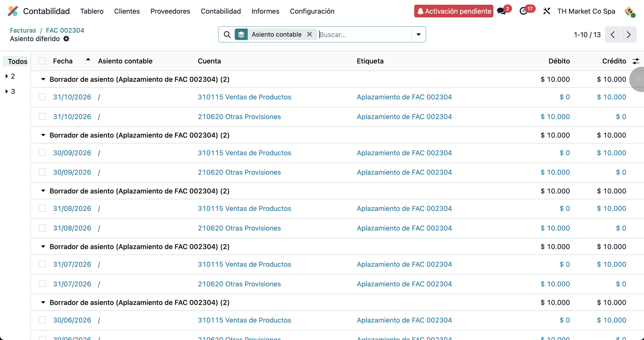Go to next page with the right pagination arrow

[629, 34]
